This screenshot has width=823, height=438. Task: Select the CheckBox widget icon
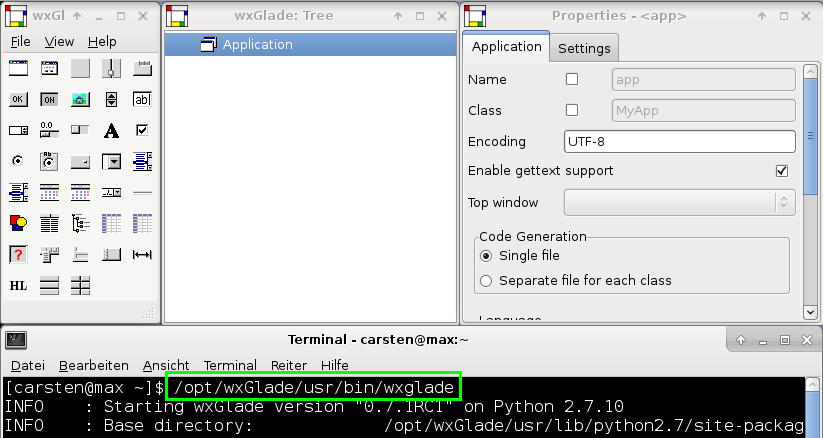pyautogui.click(x=142, y=130)
